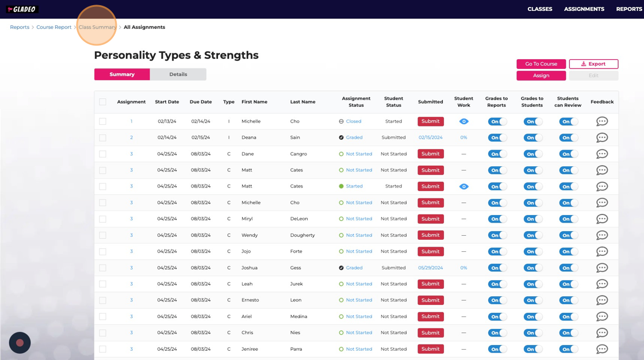This screenshot has height=360, width=644.
Task: Click Go To Course button
Action: coord(541,64)
